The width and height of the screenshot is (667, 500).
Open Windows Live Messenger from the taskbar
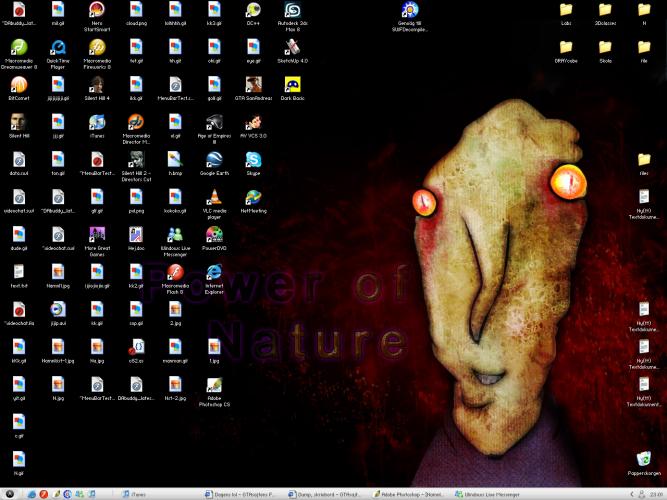(x=490, y=494)
